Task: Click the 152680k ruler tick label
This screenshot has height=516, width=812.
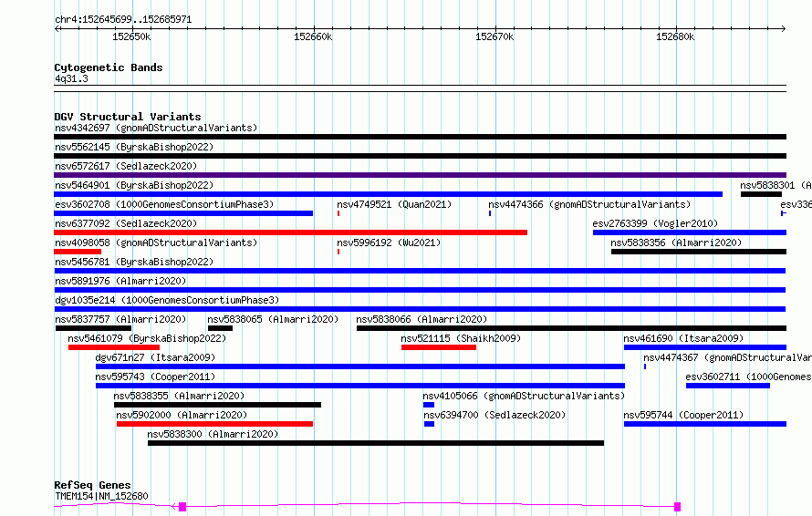Action: [x=675, y=36]
